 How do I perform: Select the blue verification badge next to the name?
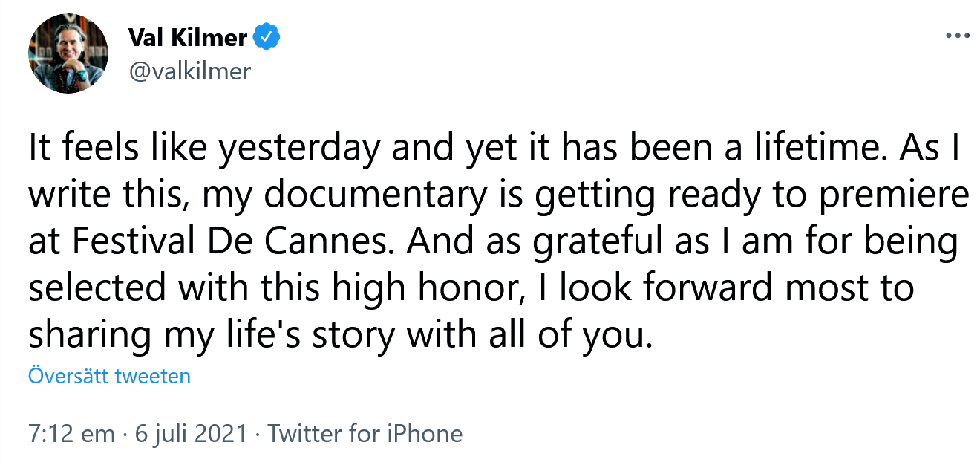pos(267,34)
